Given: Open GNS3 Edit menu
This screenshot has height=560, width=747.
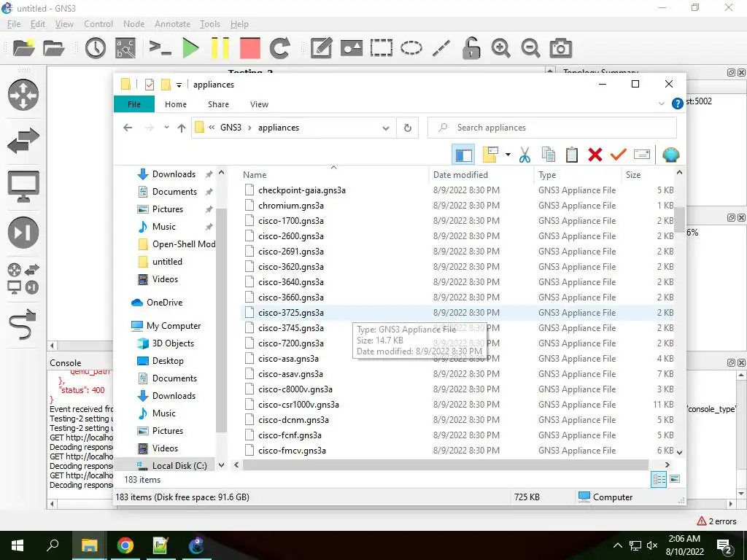Looking at the screenshot, I should point(38,24).
